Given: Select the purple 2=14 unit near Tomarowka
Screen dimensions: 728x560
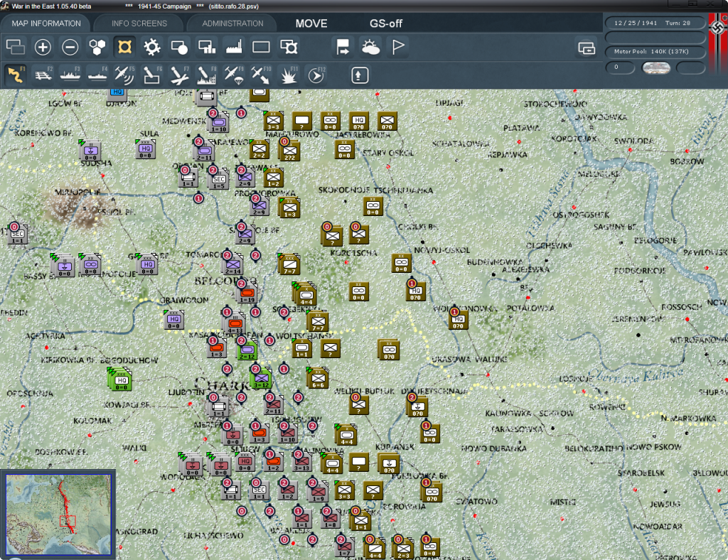Looking at the screenshot, I should pyautogui.click(x=233, y=265).
